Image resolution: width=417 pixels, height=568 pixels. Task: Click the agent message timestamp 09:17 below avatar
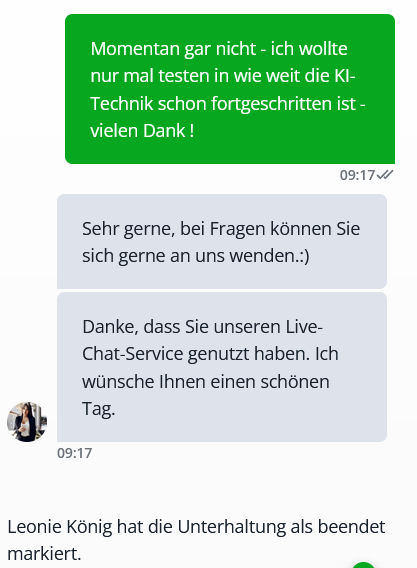coord(75,453)
